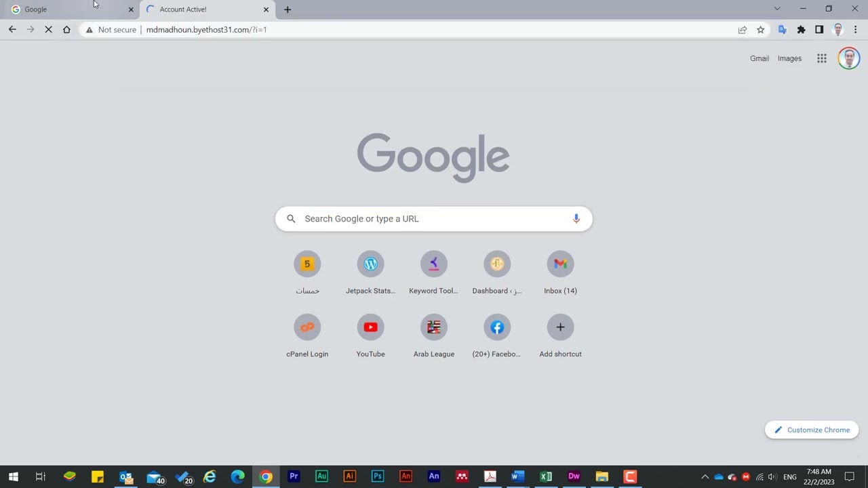This screenshot has width=868, height=488.
Task: Bookmark this tab with the star
Action: [761, 30]
